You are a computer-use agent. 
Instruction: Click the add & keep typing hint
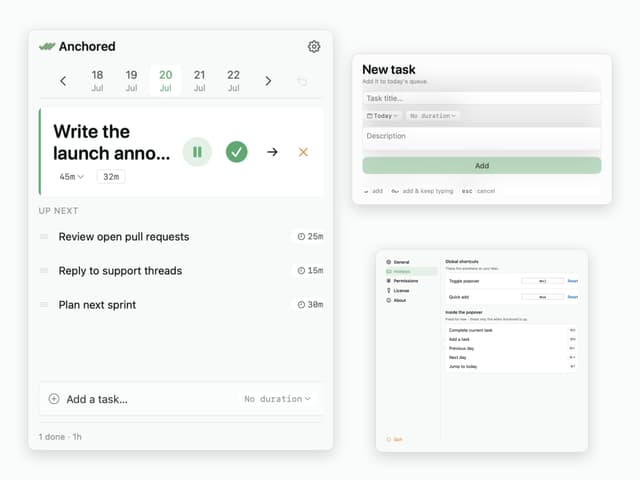point(422,191)
